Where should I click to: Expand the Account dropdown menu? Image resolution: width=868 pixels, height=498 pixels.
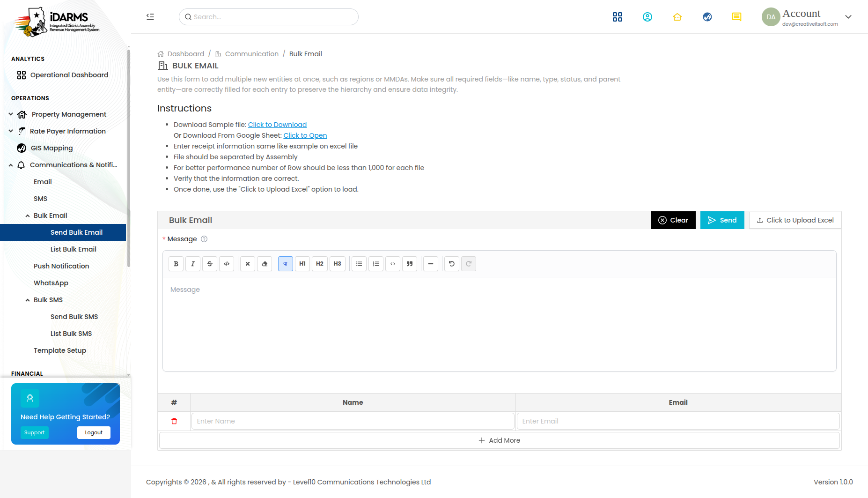(x=848, y=17)
